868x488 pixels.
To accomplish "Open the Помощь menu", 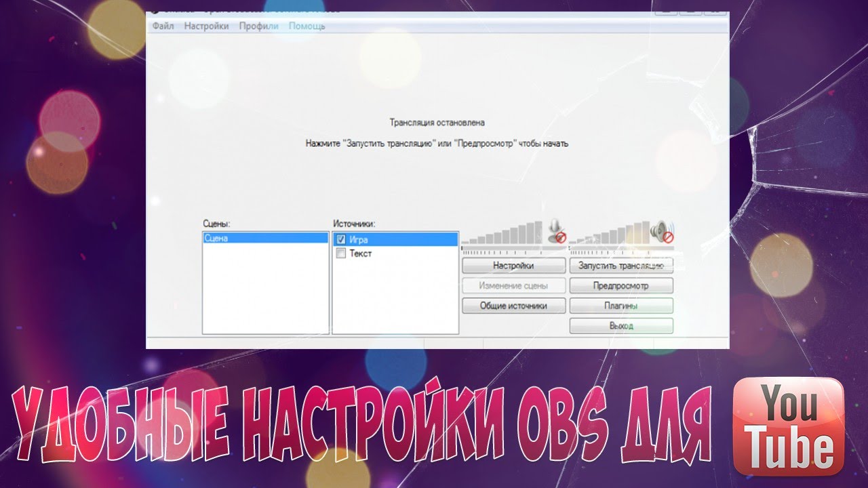I will [307, 26].
